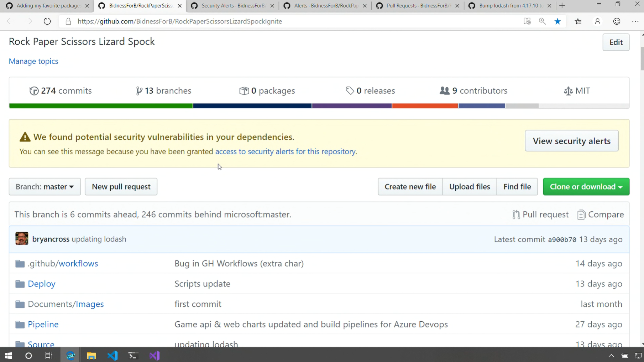Open the 0 releases link
Image resolution: width=644 pixels, height=362 pixels.
tap(370, 91)
